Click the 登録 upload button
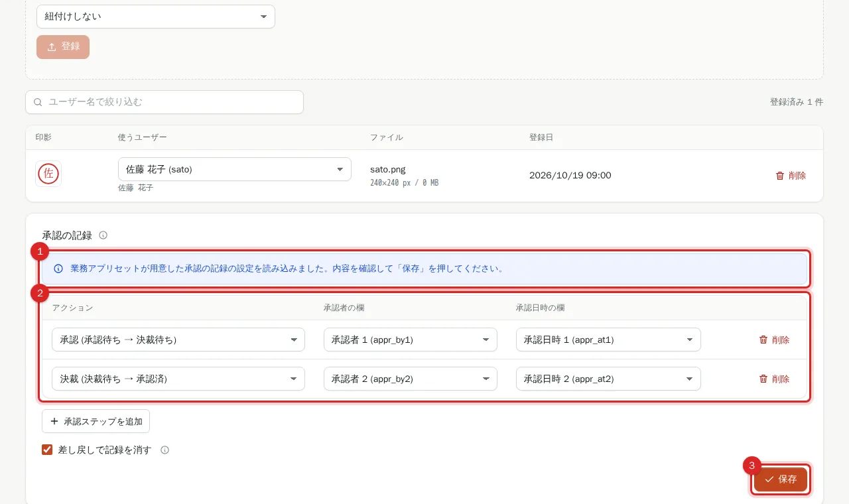 point(63,46)
